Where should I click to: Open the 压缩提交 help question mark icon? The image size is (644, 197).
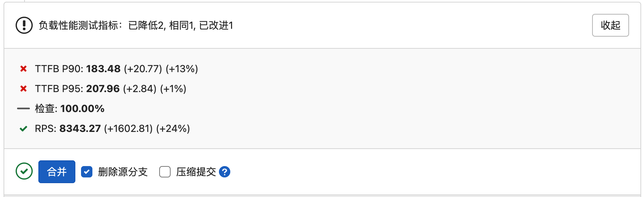tap(225, 172)
